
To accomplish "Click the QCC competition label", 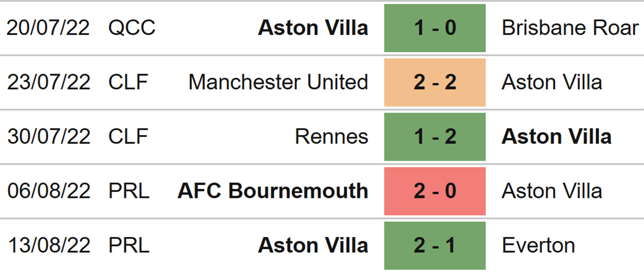I will (x=132, y=28).
